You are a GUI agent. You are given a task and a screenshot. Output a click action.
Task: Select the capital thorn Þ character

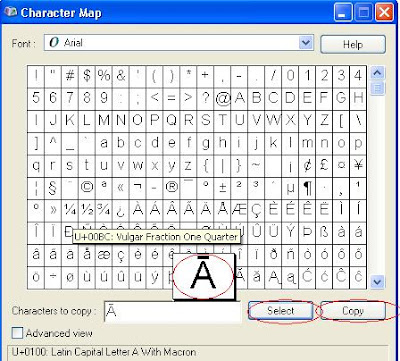point(307,233)
